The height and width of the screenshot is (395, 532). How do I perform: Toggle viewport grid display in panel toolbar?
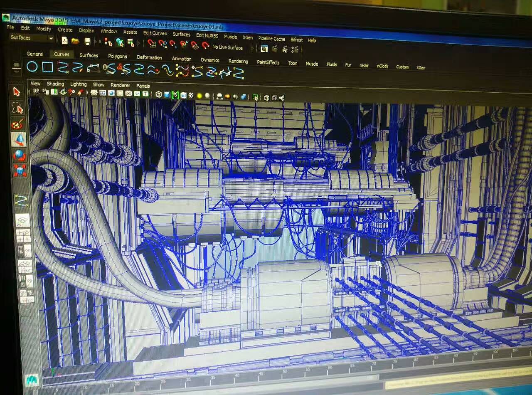94,93
